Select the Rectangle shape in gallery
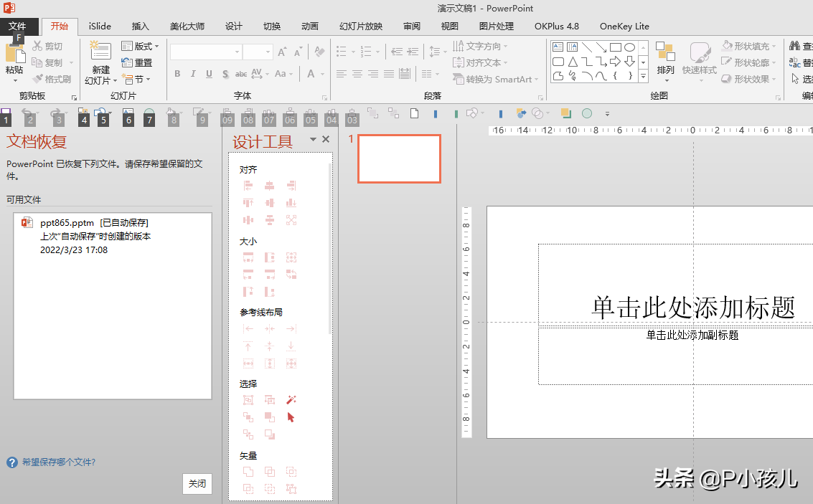This screenshot has width=813, height=504. (x=616, y=47)
